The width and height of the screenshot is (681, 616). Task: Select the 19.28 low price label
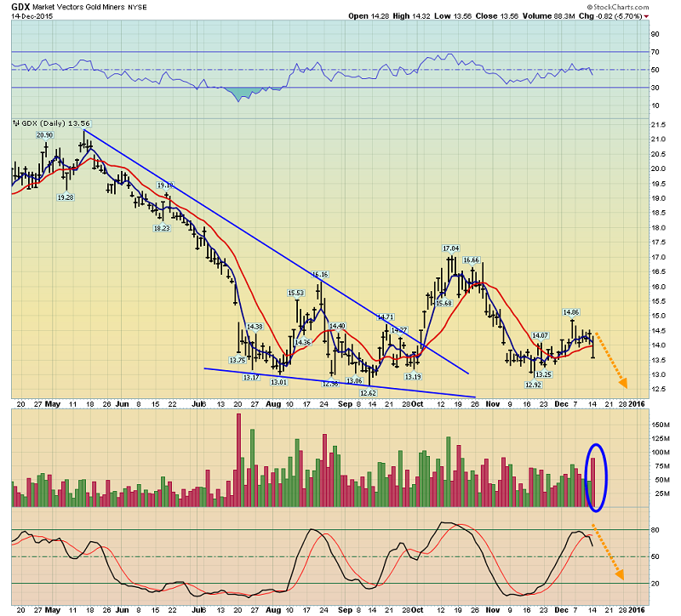66,197
